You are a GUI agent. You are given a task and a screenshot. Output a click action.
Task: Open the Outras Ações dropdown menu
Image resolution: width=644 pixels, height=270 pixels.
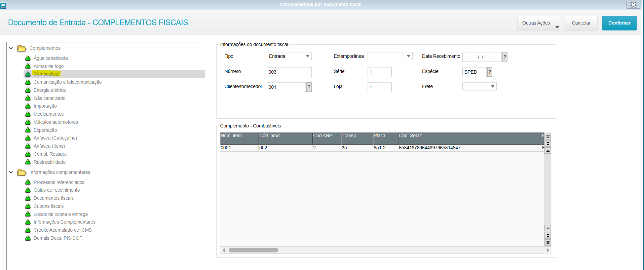pyautogui.click(x=539, y=23)
